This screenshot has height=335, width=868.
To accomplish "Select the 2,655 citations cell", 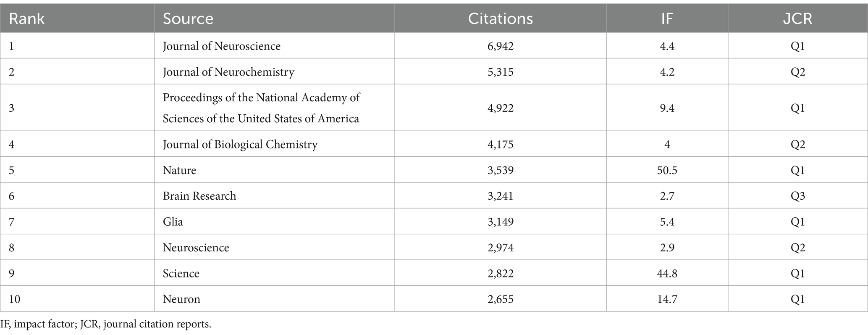I will pos(501,299).
